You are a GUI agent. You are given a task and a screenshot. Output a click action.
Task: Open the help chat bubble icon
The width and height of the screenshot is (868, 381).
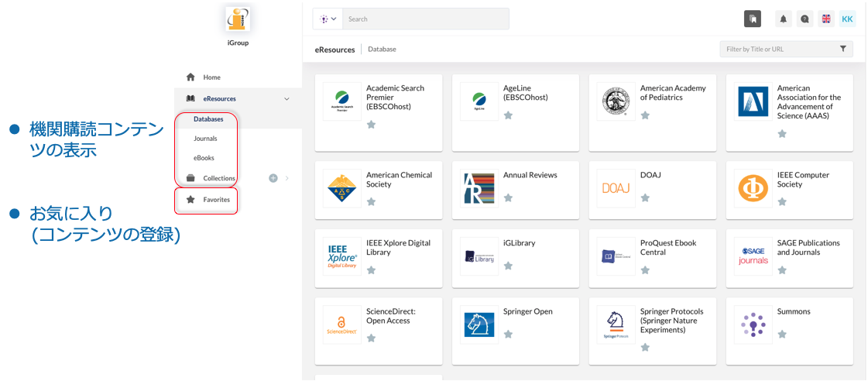pyautogui.click(x=805, y=19)
